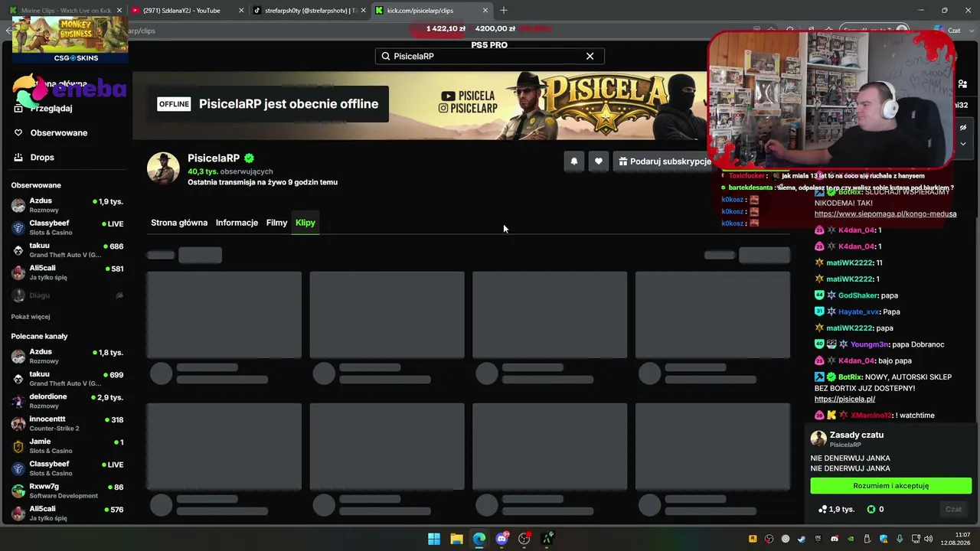
Task: Open File Explorer from the taskbar
Action: pyautogui.click(x=456, y=539)
